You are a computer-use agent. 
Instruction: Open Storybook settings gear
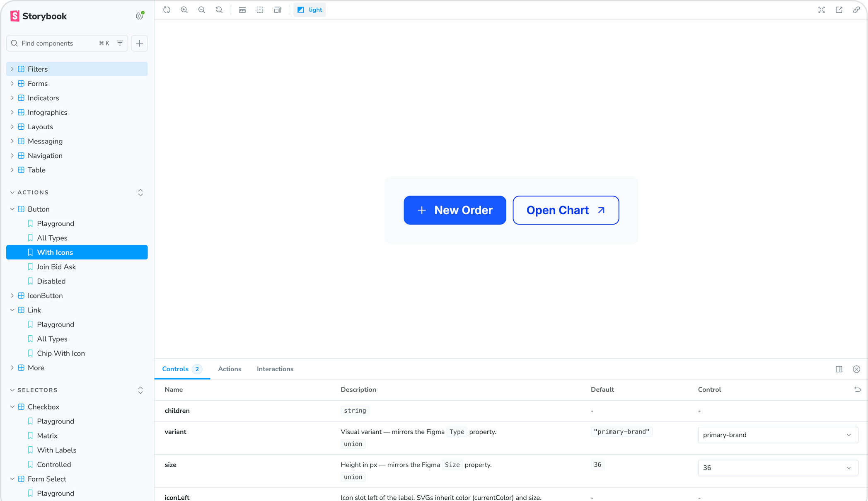tap(140, 16)
